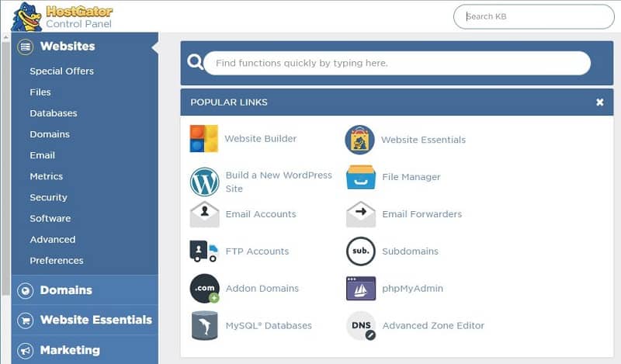
Task: Open the phpMyAdmin sailboat icon
Action: coord(360,289)
